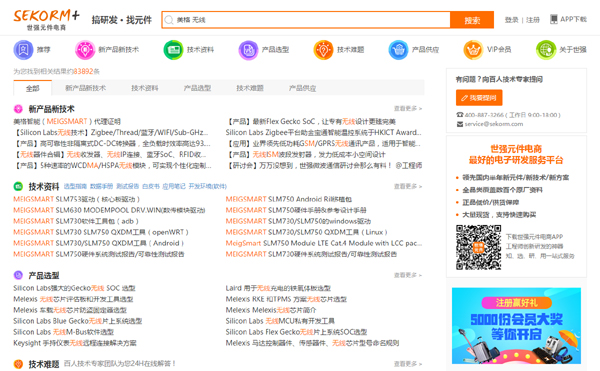Viewport: 600px width, 371px height.
Task: Select the 全部 results tab
Action: coord(33,88)
